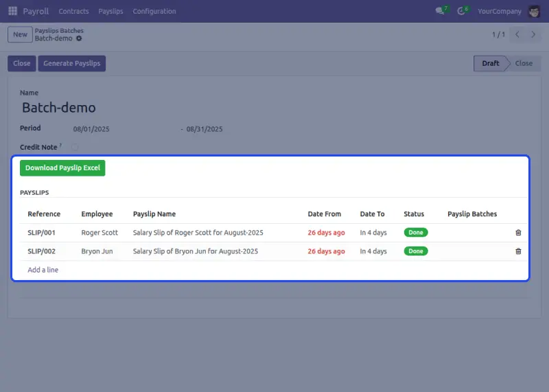This screenshot has width=549, height=392.
Task: Click the New button
Action: (x=20, y=34)
